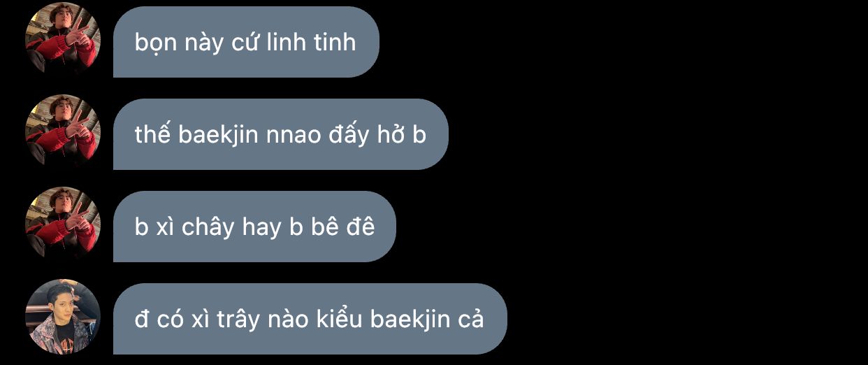Open avatar next to 'thế baekjin nnao' message
868x365 pixels.
click(x=63, y=131)
